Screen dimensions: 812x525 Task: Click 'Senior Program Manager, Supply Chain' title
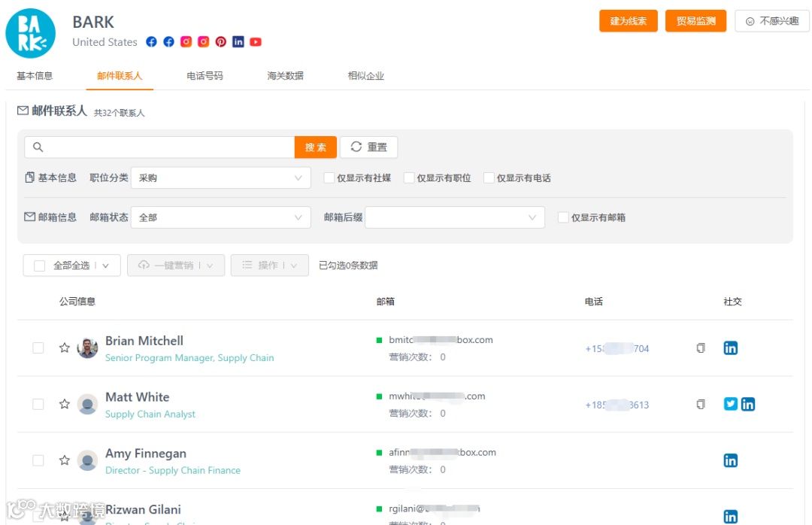pos(189,358)
